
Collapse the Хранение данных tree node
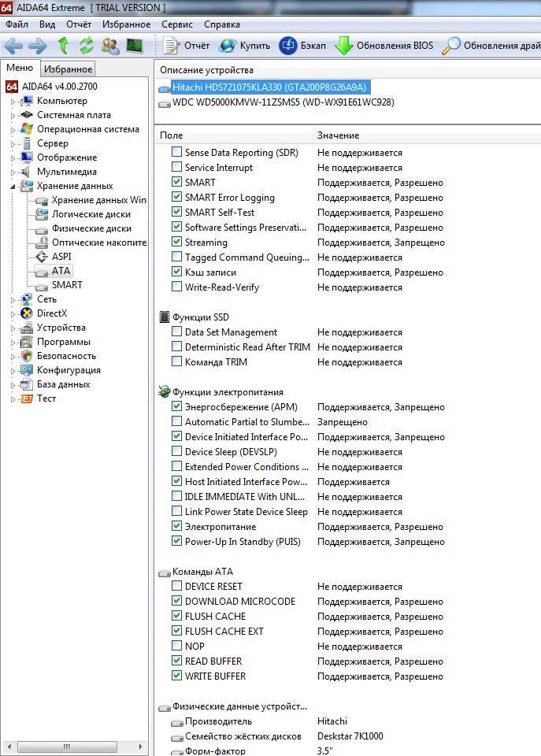coord(13,187)
